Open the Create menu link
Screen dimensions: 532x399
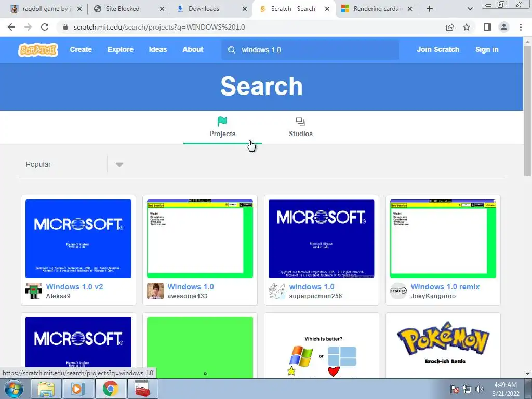pyautogui.click(x=81, y=49)
